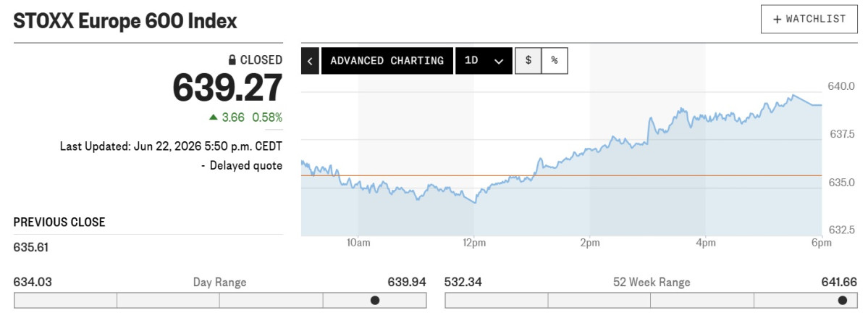Click the Day Range bar track

pyautogui.click(x=220, y=301)
